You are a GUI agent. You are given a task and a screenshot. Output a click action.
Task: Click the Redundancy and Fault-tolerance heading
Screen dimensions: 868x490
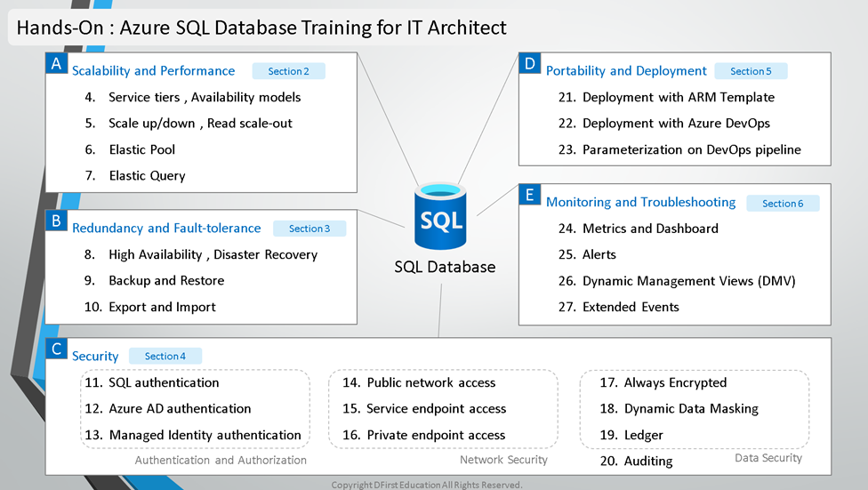[166, 229]
